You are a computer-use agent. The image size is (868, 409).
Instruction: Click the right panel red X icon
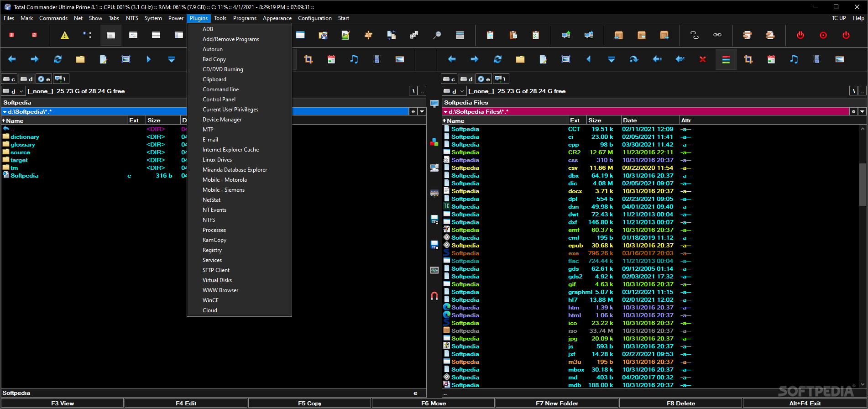coord(703,59)
